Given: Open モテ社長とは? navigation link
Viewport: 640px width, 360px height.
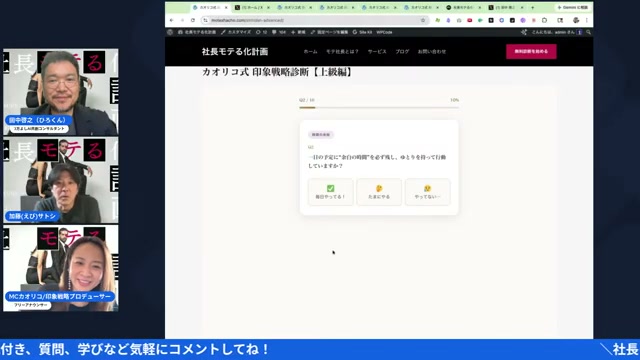Looking at the screenshot, I should coord(342,51).
